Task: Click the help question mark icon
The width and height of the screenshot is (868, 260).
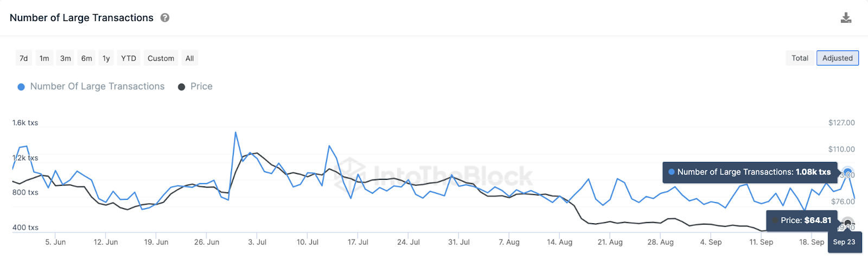Action: (165, 18)
